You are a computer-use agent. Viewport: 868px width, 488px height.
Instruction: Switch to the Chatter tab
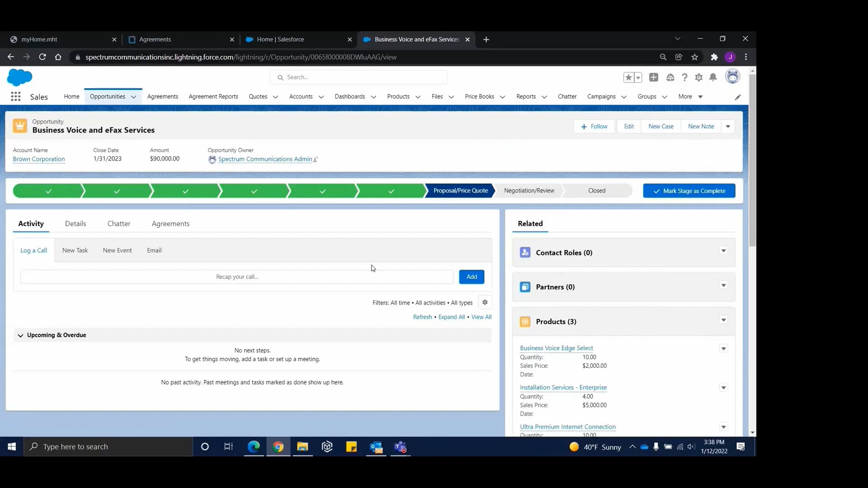pos(118,224)
